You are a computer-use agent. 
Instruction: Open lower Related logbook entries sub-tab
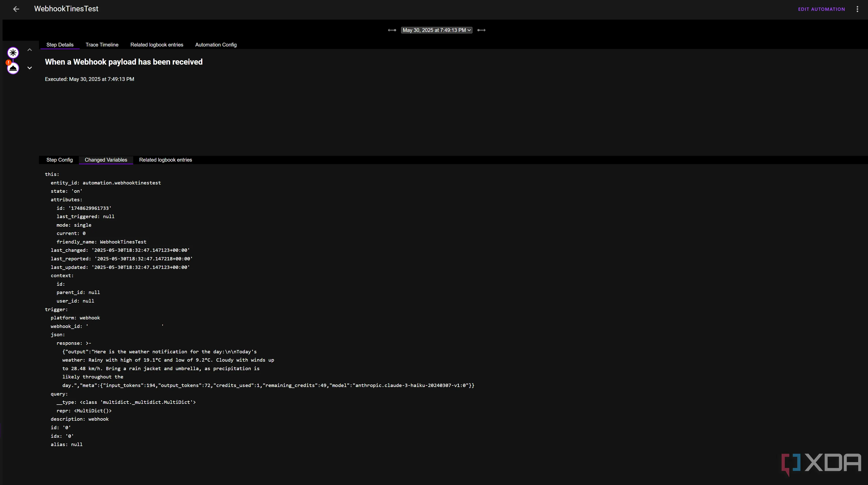pyautogui.click(x=165, y=160)
